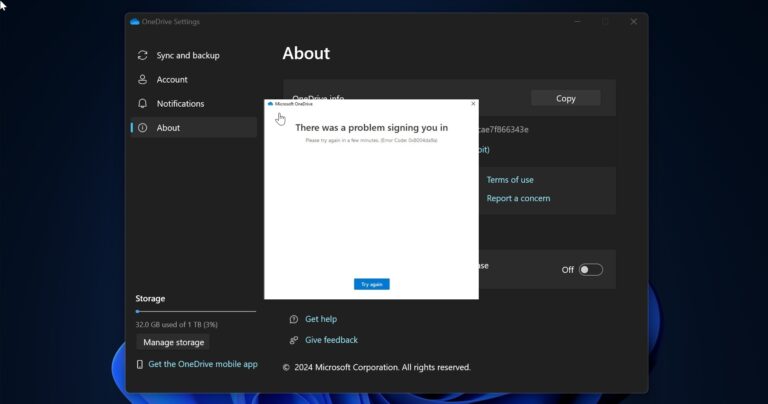Click the About info circle icon
This screenshot has height=404, width=768.
(x=143, y=128)
